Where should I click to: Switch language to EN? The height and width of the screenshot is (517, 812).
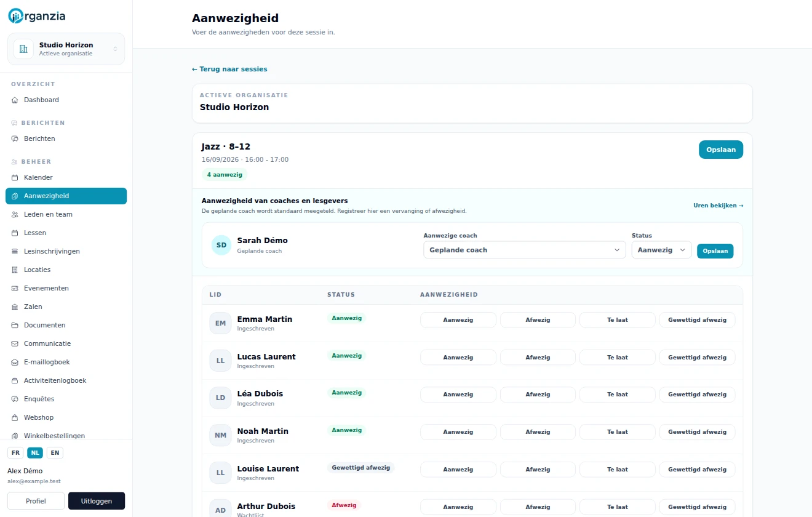(x=55, y=453)
